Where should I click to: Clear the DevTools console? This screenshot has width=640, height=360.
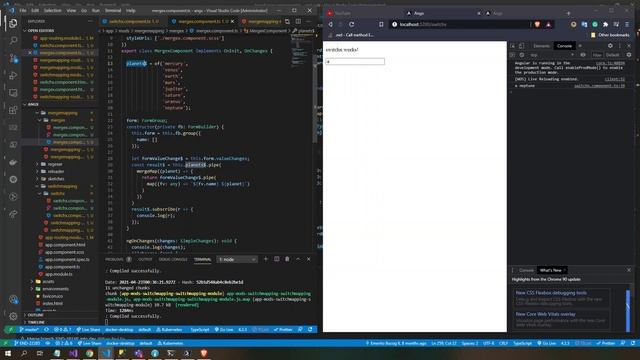pos(522,55)
